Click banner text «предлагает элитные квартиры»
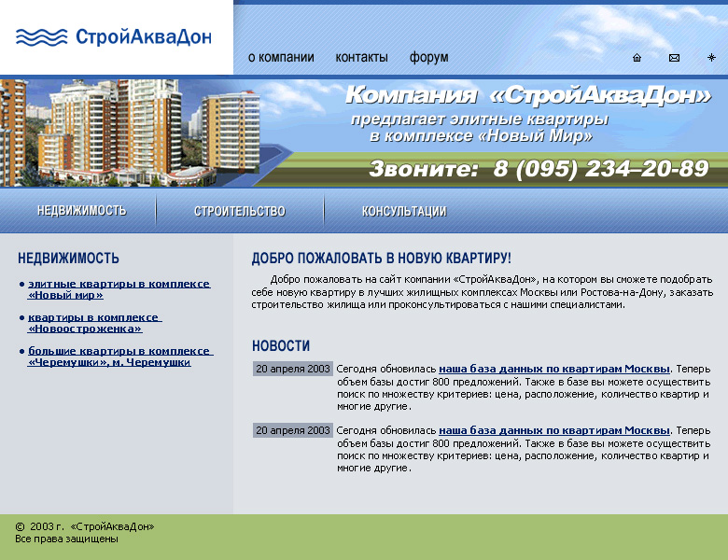Viewport: 728px width, 560px height. coord(480,119)
